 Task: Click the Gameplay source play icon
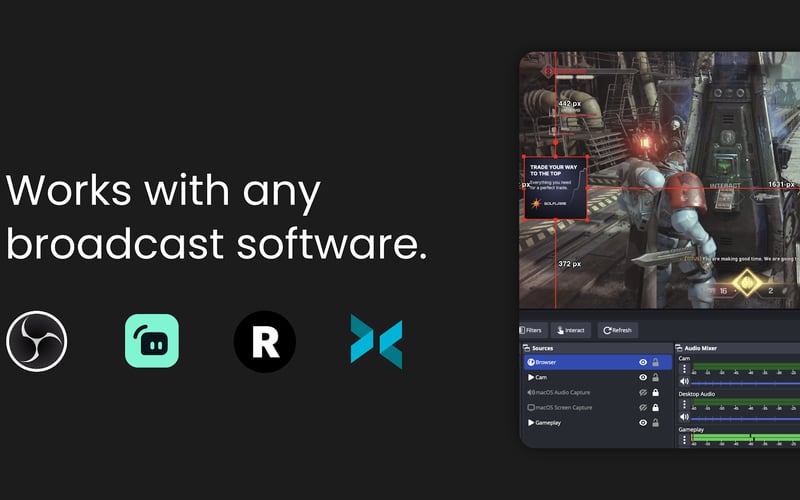531,422
